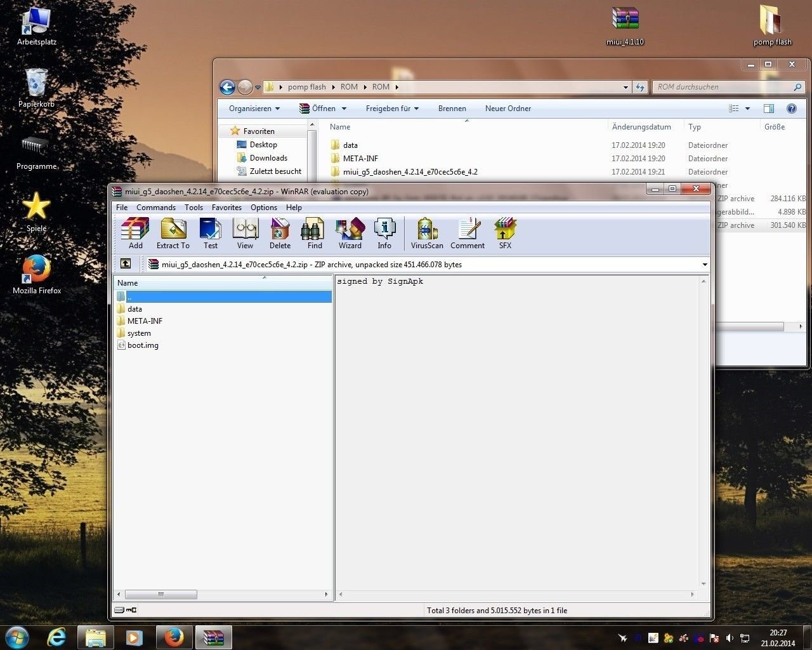Viewport: 812px width, 650px height.
Task: Select Favoriten in the Explorer sidebar
Action: (x=259, y=131)
